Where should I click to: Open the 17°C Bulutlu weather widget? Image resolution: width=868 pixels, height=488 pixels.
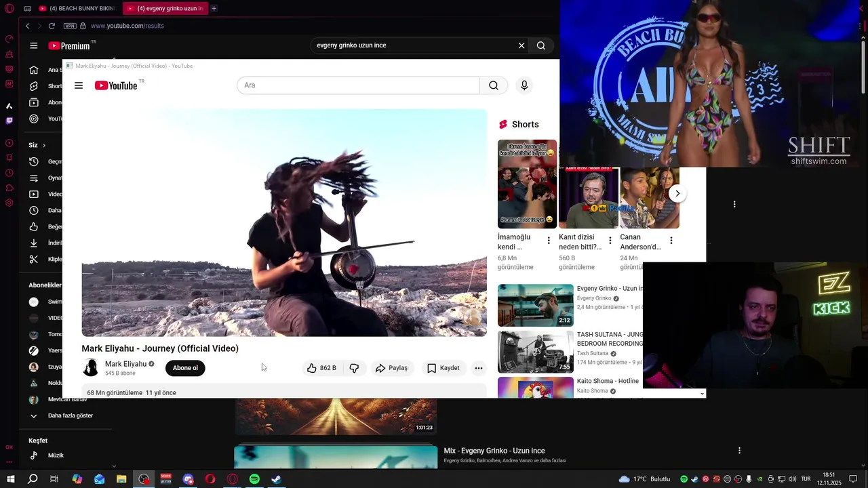(644, 479)
